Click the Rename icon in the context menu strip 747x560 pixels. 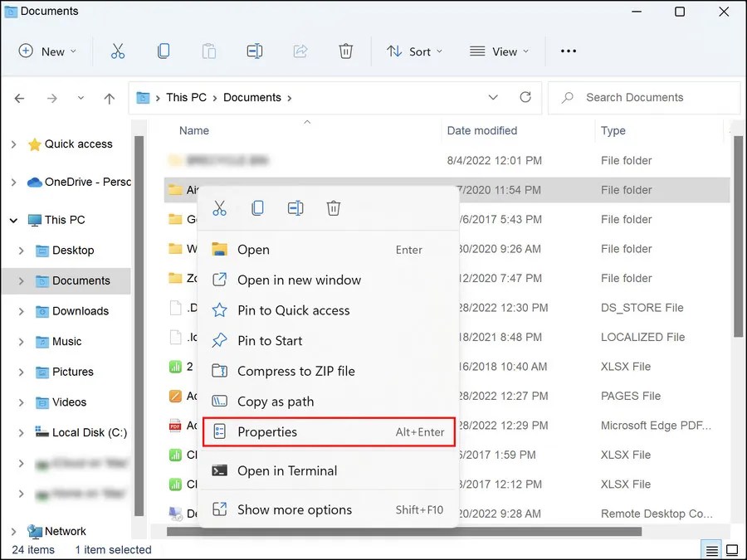click(x=295, y=207)
